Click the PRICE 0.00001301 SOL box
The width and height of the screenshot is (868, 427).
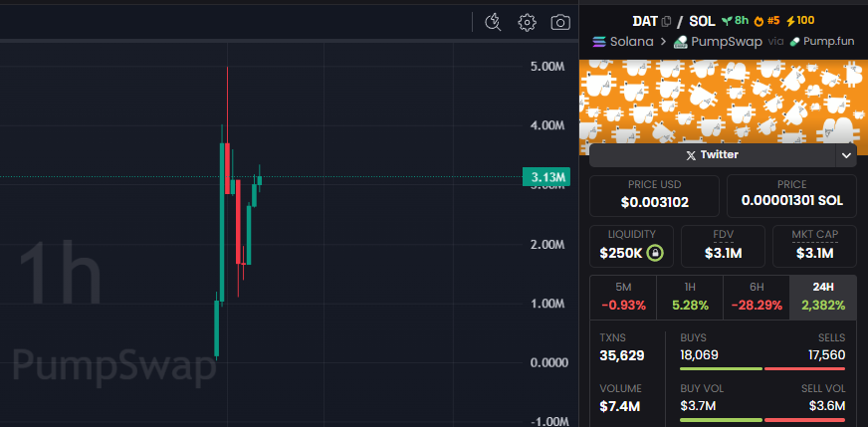pos(791,196)
